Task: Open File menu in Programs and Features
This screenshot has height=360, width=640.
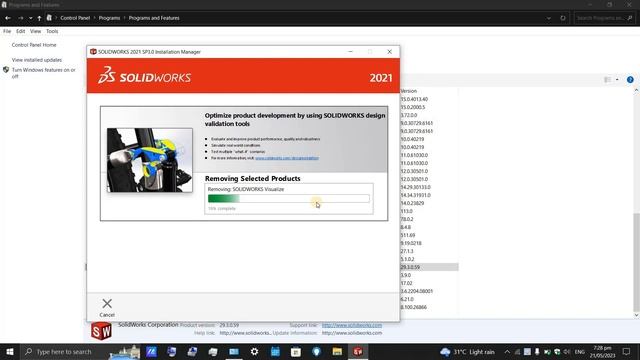Action: click(7, 31)
